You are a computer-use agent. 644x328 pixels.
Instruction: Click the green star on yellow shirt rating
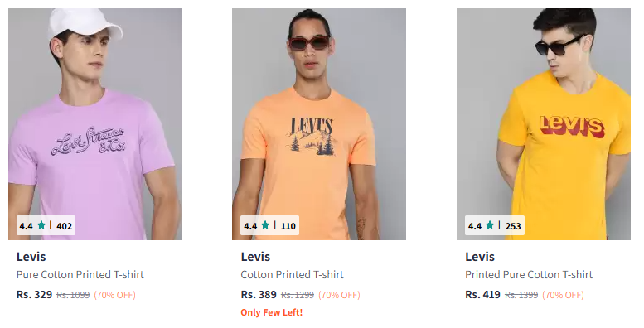coord(490,225)
